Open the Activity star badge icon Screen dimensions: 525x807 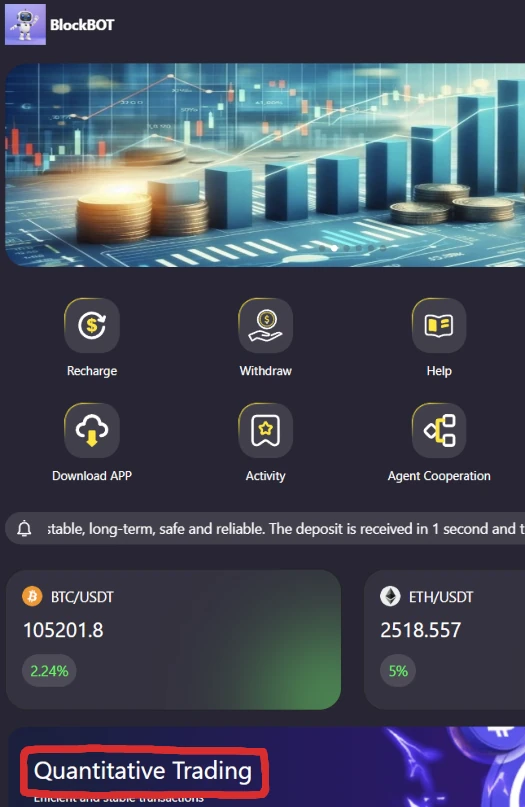point(266,430)
